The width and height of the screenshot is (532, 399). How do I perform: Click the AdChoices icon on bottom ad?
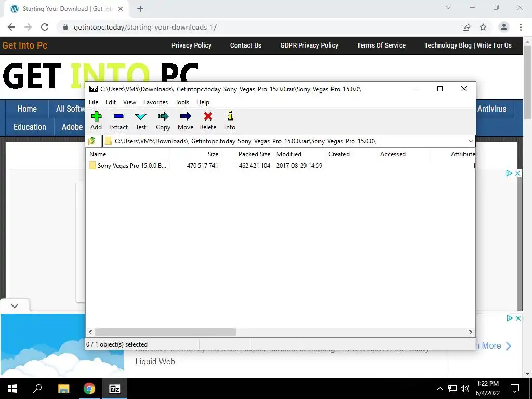click(x=509, y=318)
